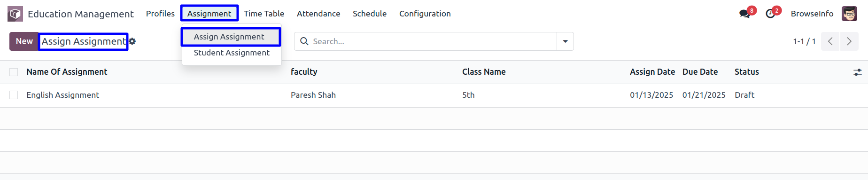This screenshot has height=180, width=868.
Task: Go to the previous page arrow
Action: click(x=830, y=41)
